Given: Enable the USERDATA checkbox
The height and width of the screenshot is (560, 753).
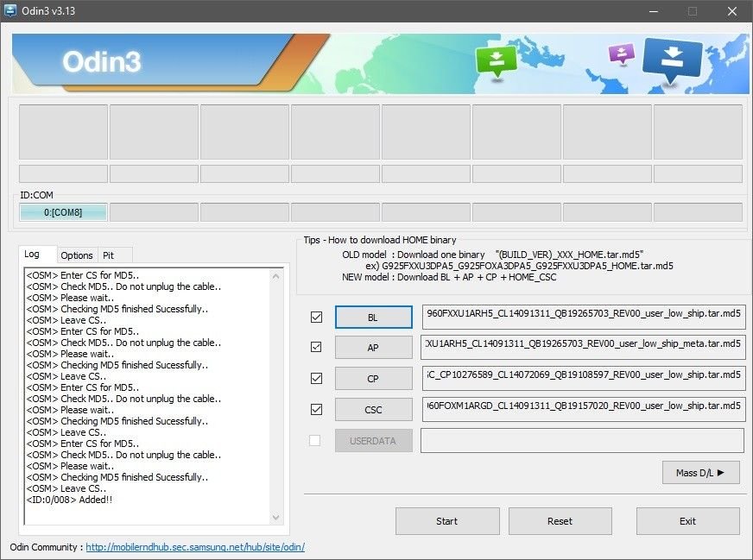Looking at the screenshot, I should (314, 441).
